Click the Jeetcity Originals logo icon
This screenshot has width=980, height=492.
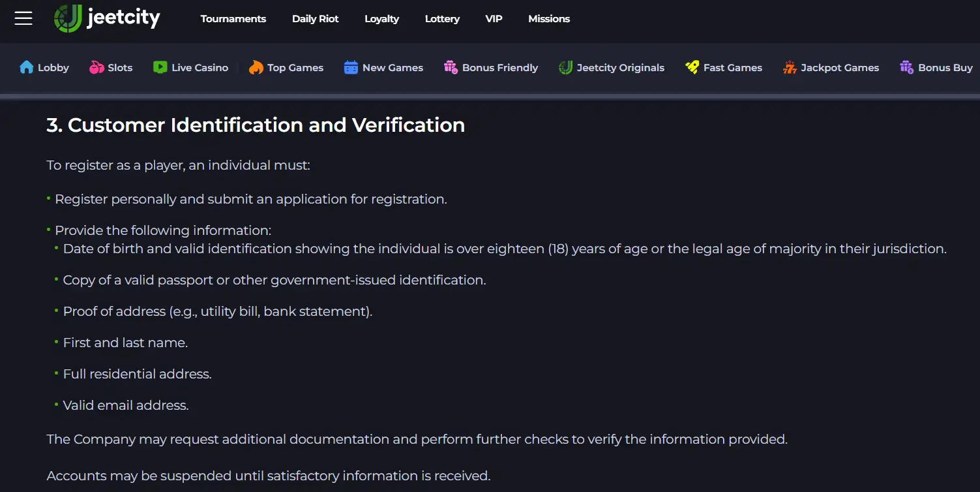(565, 67)
